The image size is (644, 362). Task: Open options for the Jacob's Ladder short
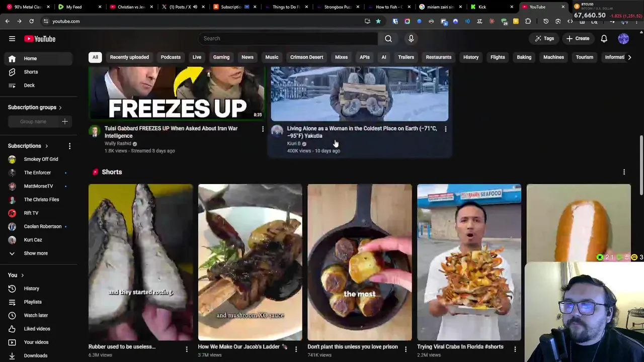coord(296,349)
